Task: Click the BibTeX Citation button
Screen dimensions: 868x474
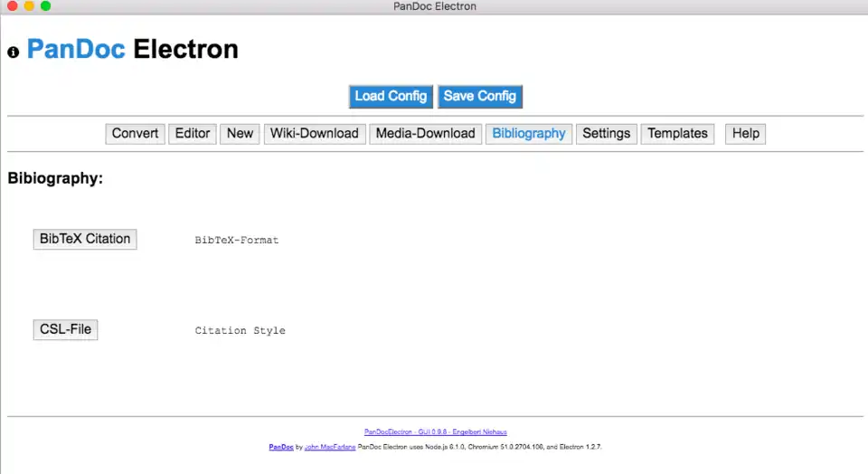Action: pos(85,240)
